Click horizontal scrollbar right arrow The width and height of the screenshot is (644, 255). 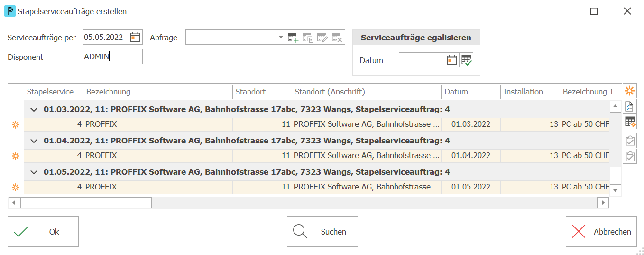(x=603, y=203)
